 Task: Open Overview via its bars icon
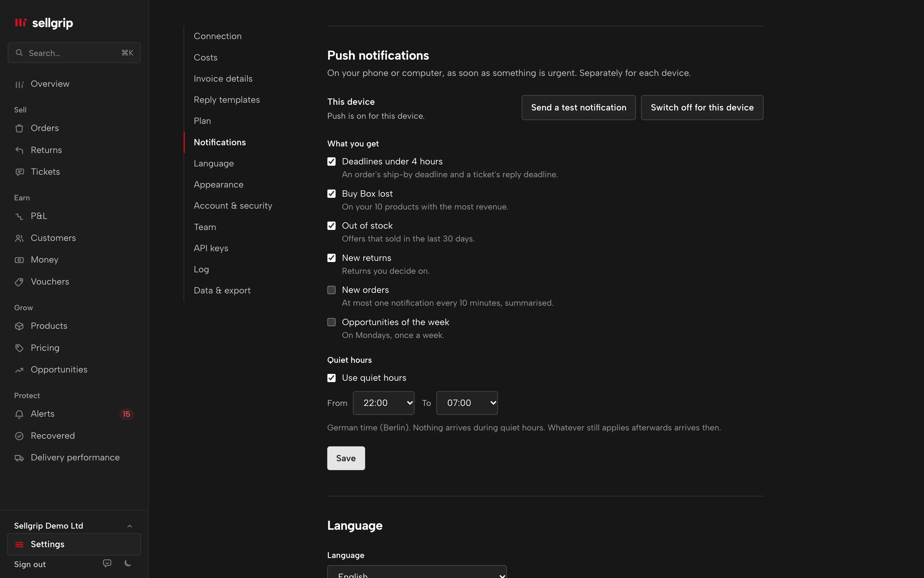point(19,84)
